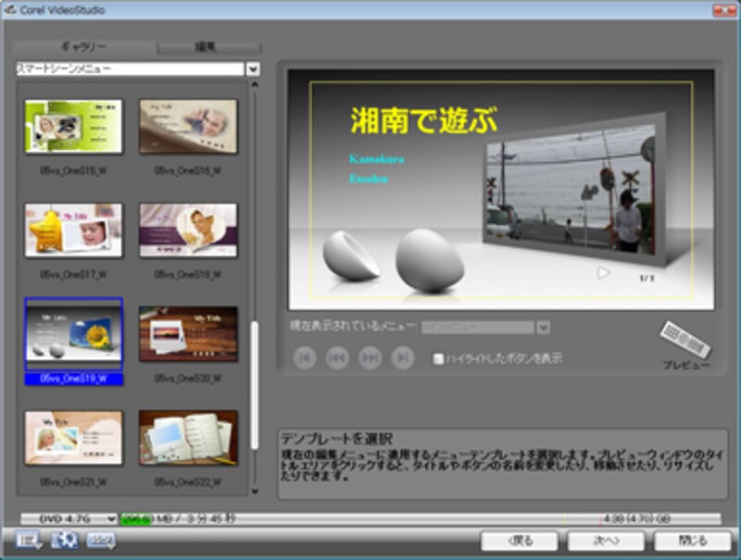
Task: Switch to the ギャラリー tab
Action: click(x=87, y=47)
